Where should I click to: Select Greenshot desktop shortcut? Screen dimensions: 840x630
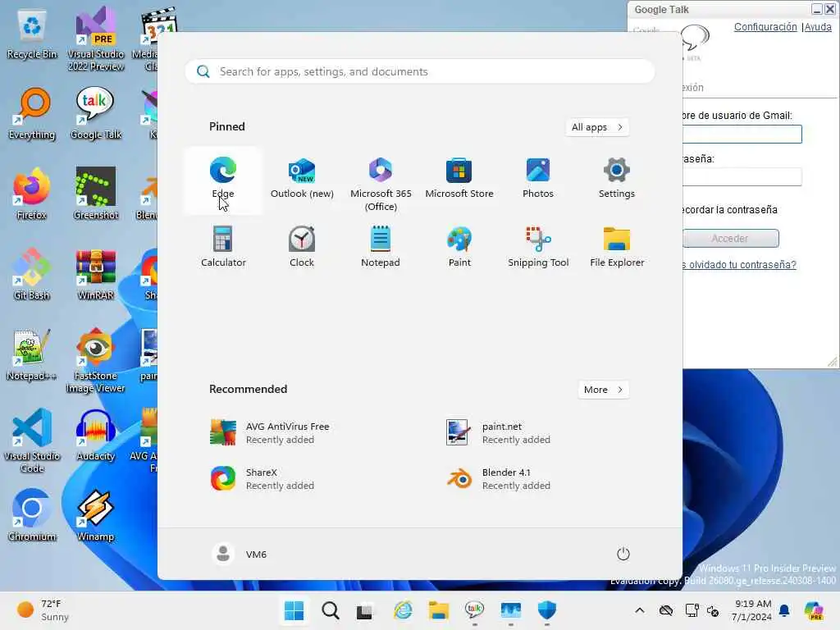tap(96, 194)
